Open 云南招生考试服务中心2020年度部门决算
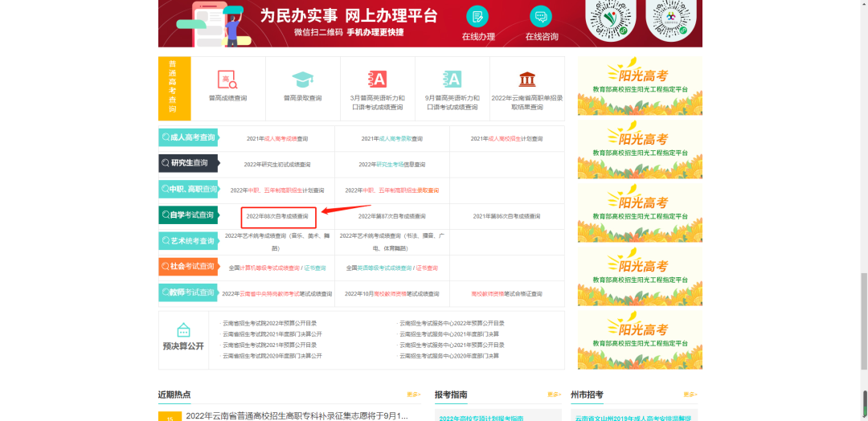 point(449,356)
